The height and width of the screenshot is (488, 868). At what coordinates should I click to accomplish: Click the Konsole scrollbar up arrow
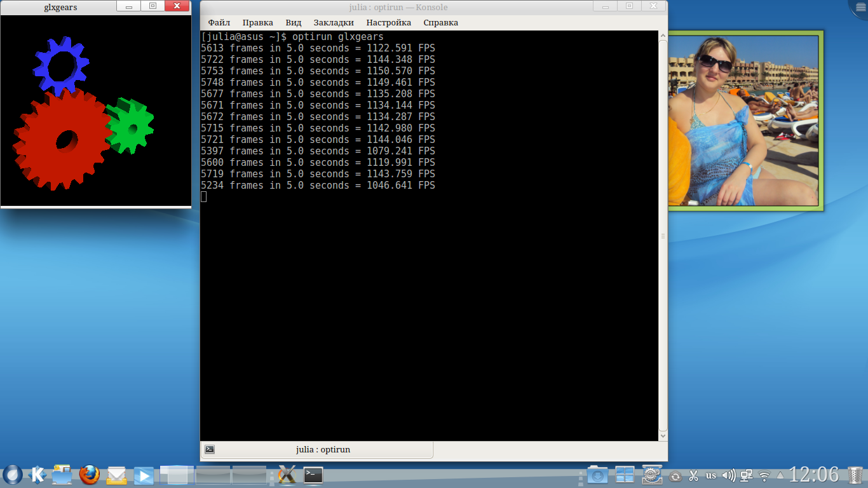(x=663, y=36)
